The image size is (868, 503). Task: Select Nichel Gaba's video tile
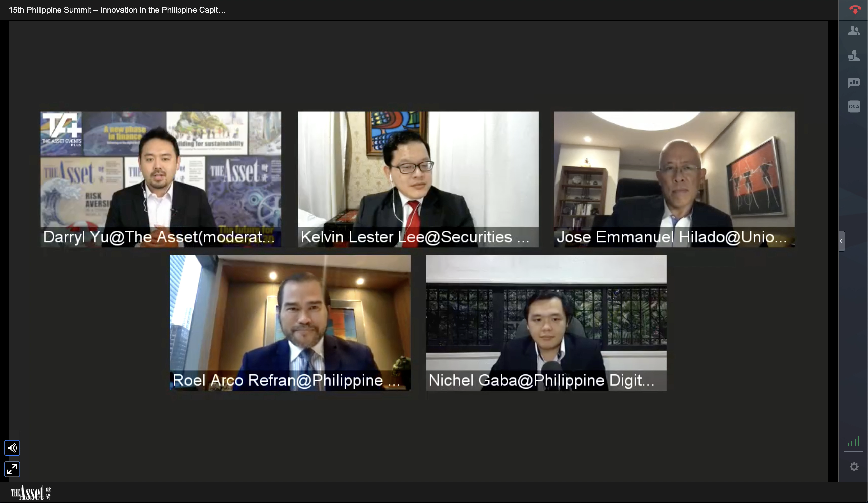point(546,323)
